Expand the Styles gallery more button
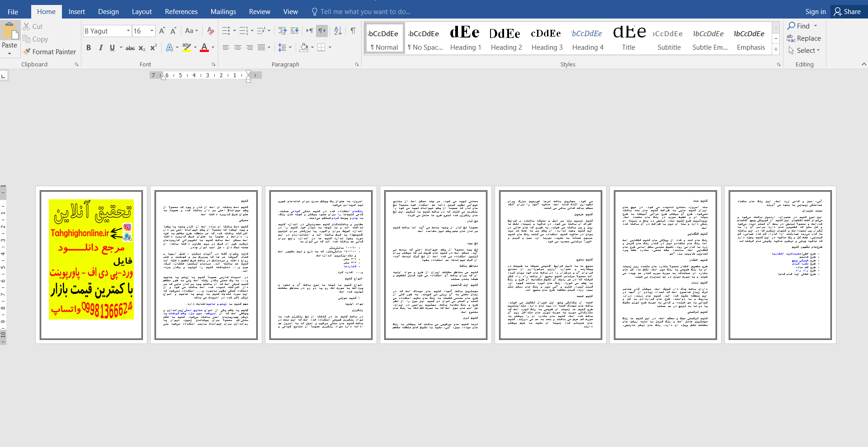 (x=776, y=50)
